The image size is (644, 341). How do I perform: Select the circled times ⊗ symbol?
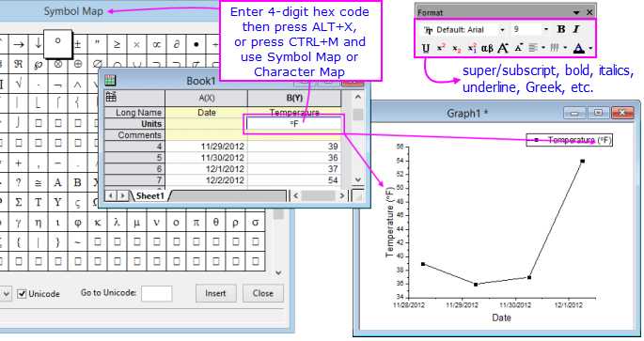(x=58, y=64)
